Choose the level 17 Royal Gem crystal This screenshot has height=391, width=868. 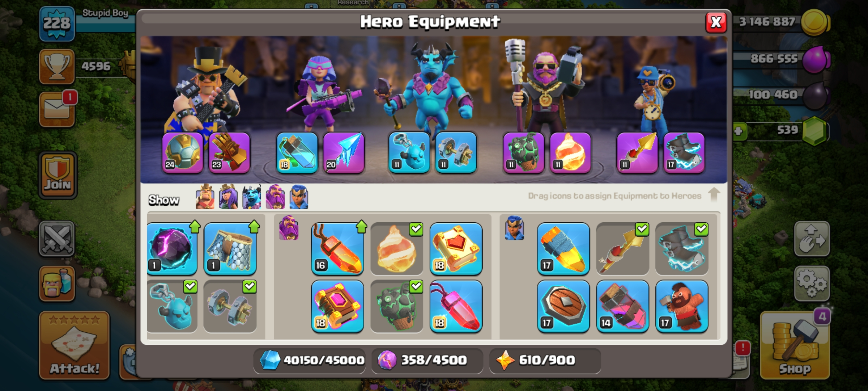coord(563,249)
